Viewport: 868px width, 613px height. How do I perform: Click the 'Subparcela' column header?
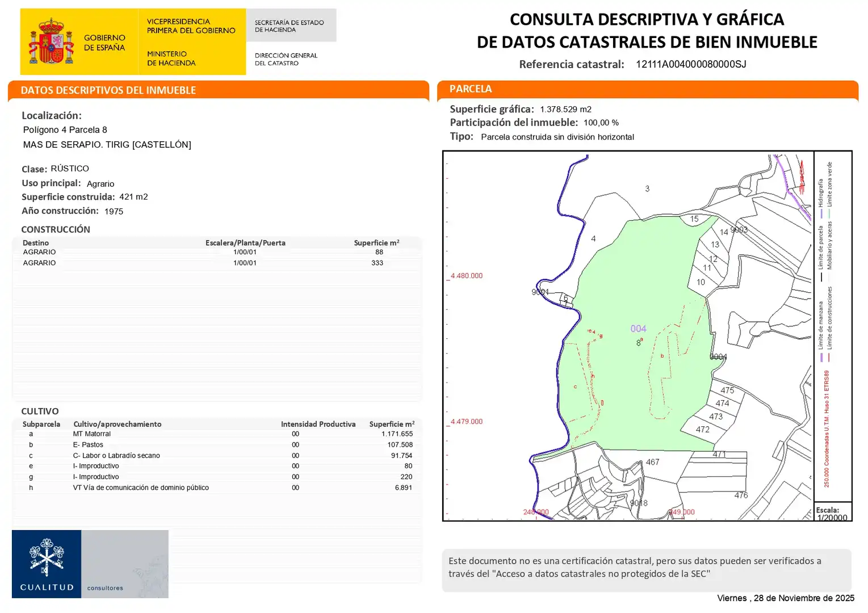(41, 424)
